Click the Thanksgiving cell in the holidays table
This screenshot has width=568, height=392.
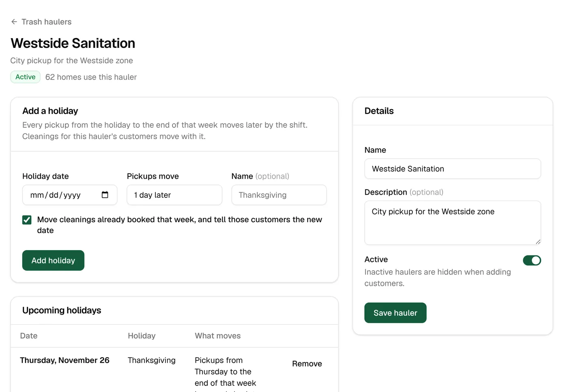pyautogui.click(x=152, y=360)
